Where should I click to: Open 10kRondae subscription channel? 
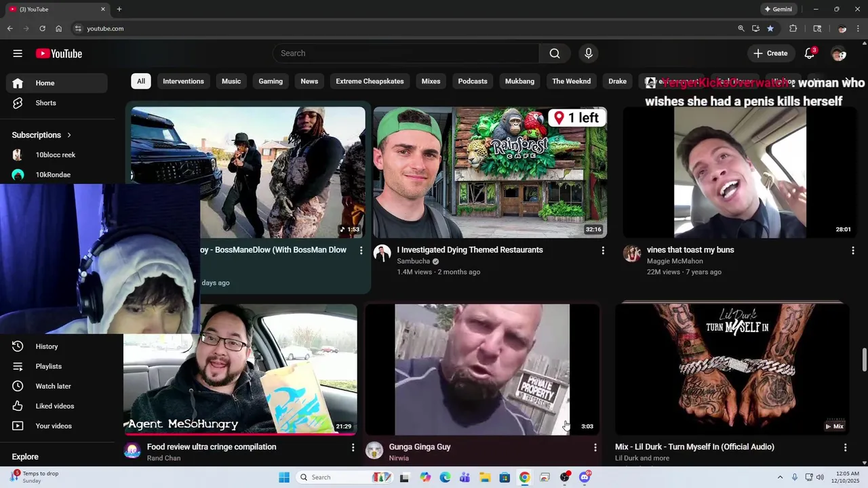click(57, 175)
